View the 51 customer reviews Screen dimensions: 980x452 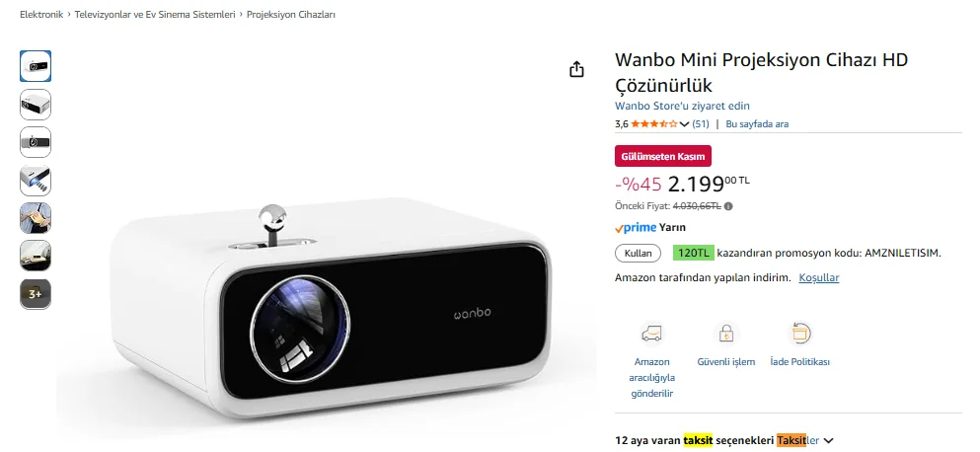(x=701, y=123)
